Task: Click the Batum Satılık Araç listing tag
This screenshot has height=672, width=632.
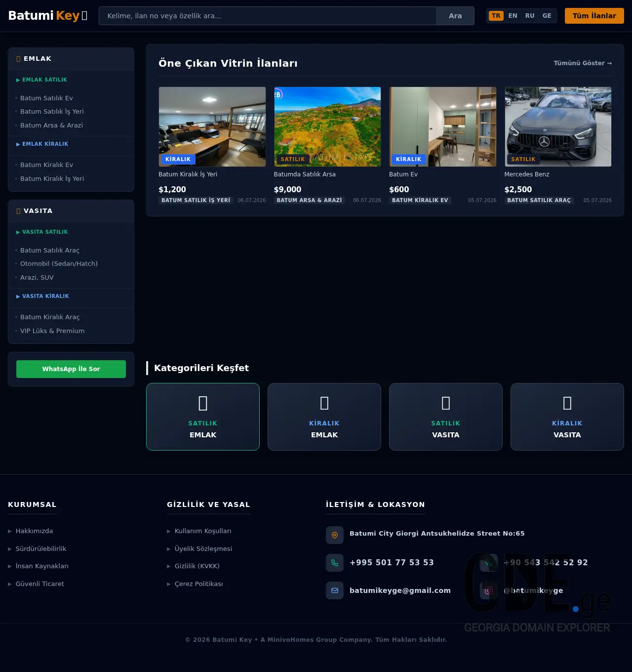Action: (x=539, y=200)
